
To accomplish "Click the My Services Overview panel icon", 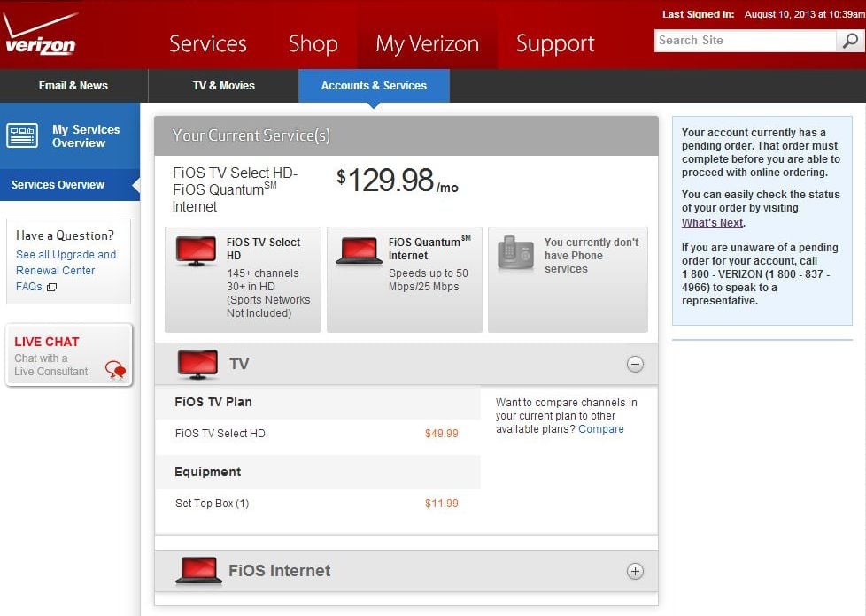I will click(x=22, y=135).
